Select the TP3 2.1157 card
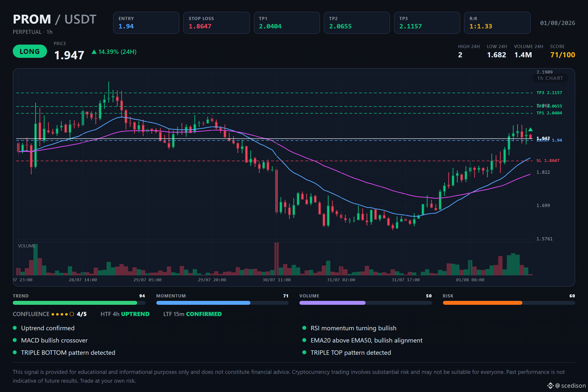 pos(427,23)
